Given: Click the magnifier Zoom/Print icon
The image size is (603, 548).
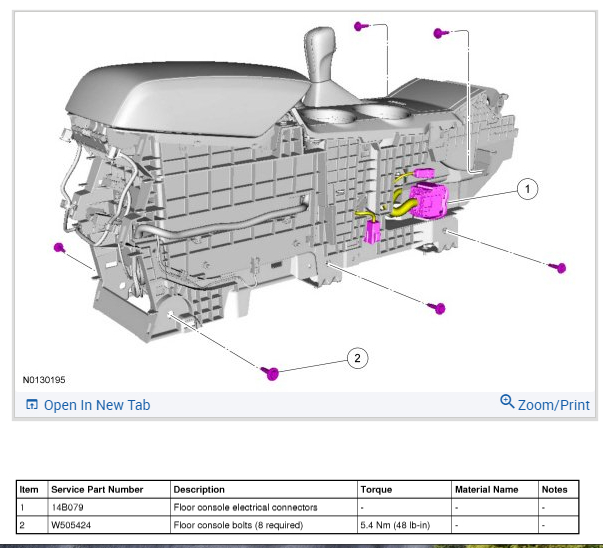Looking at the screenshot, I should [507, 401].
